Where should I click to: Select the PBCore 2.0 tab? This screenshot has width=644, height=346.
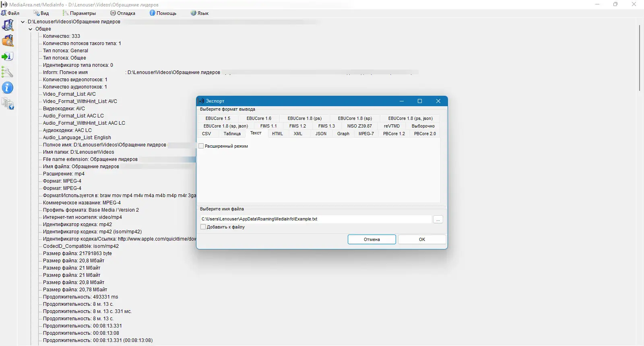425,134
